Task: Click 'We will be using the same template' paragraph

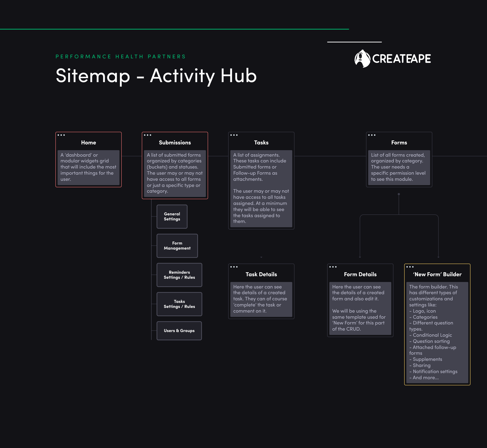Action: (x=359, y=320)
